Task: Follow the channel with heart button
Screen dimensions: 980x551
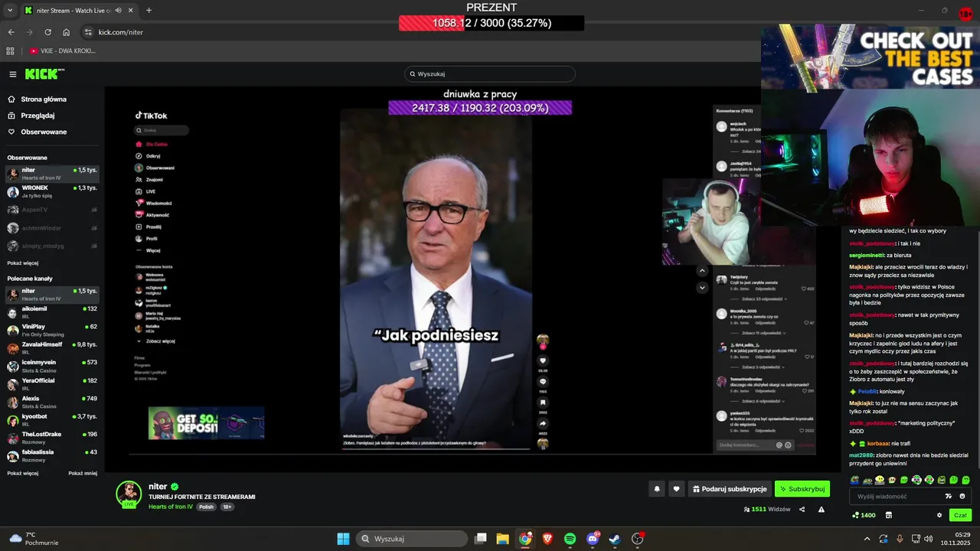Action: pos(676,488)
